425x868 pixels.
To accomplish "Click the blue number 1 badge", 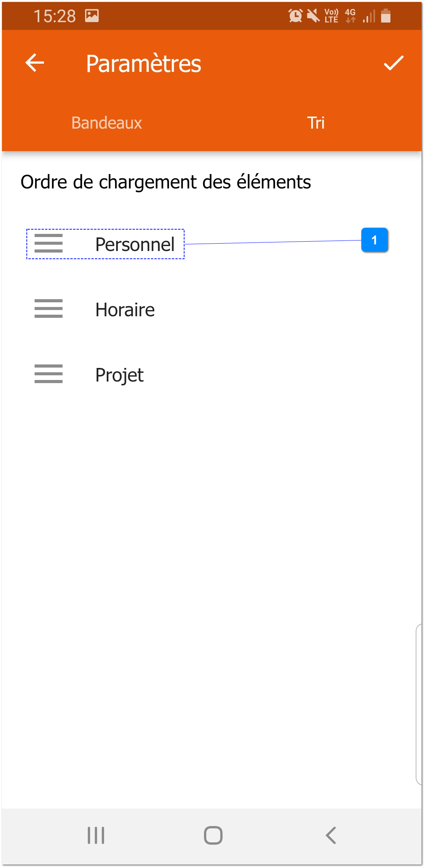I will pos(374,240).
